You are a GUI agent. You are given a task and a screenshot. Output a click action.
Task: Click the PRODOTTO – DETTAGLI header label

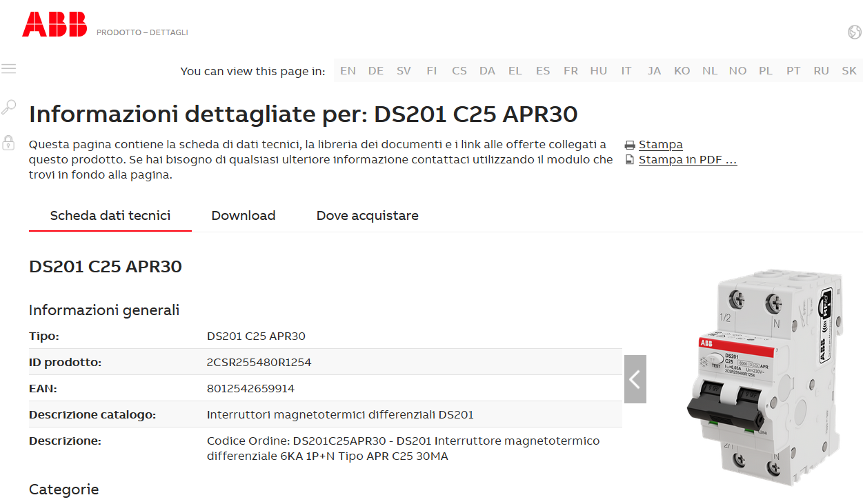click(142, 32)
